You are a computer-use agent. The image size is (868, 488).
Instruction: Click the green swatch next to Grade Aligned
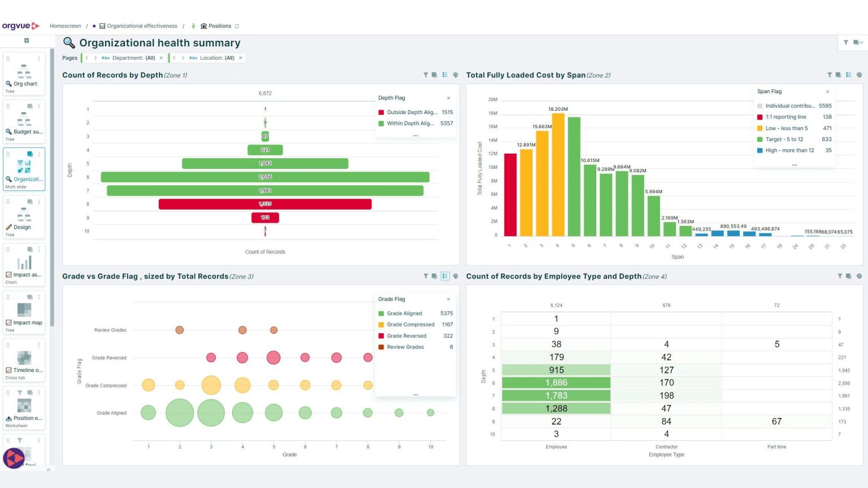click(381, 313)
